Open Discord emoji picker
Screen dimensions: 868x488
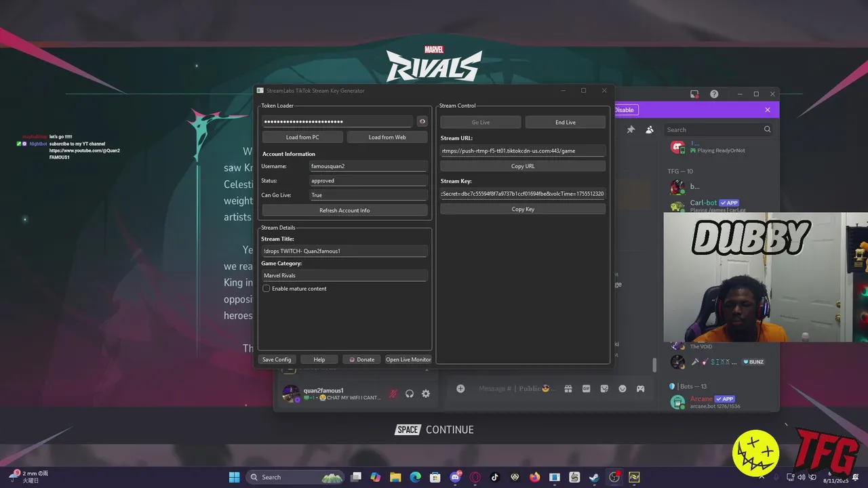[623, 388]
